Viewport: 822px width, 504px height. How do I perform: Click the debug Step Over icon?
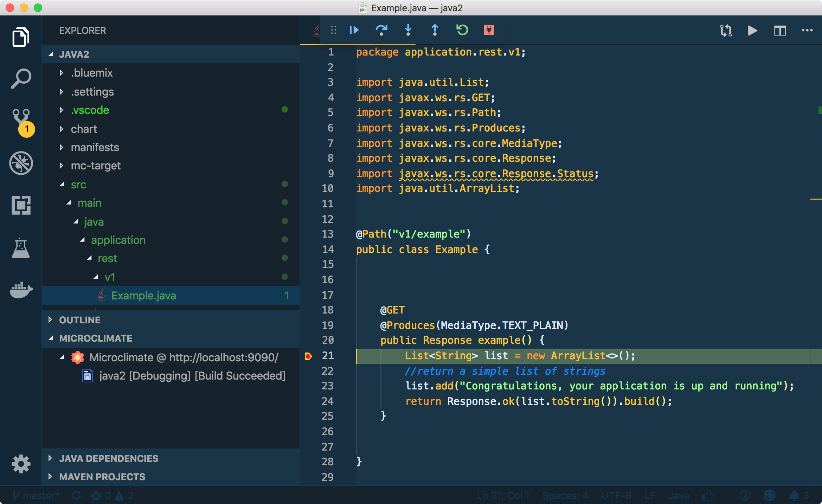click(x=381, y=30)
